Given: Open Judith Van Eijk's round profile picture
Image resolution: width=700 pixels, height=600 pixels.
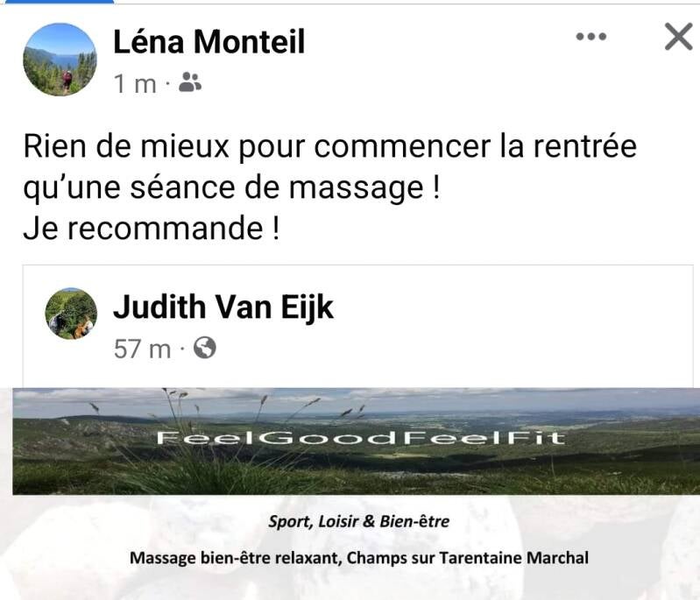Looking at the screenshot, I should [71, 314].
